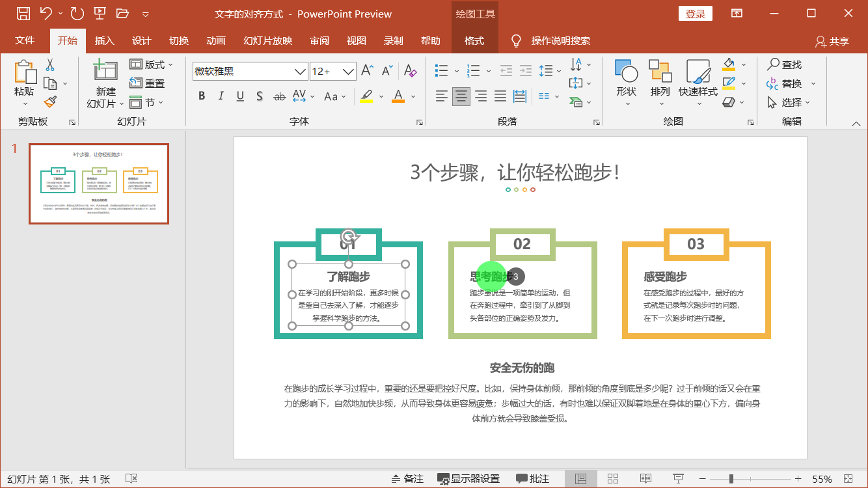Start slideshow from beginning in quick access
The image size is (868, 488).
tap(100, 14)
